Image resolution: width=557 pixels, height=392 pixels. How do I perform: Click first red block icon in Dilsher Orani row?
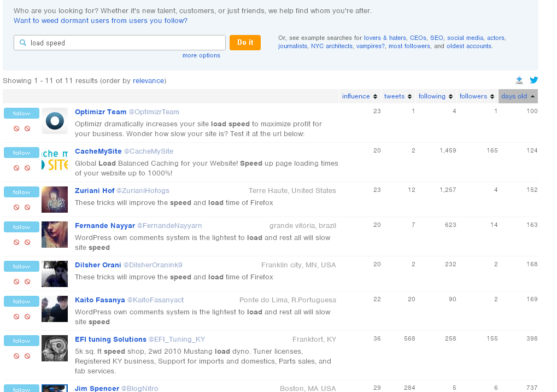(16, 282)
